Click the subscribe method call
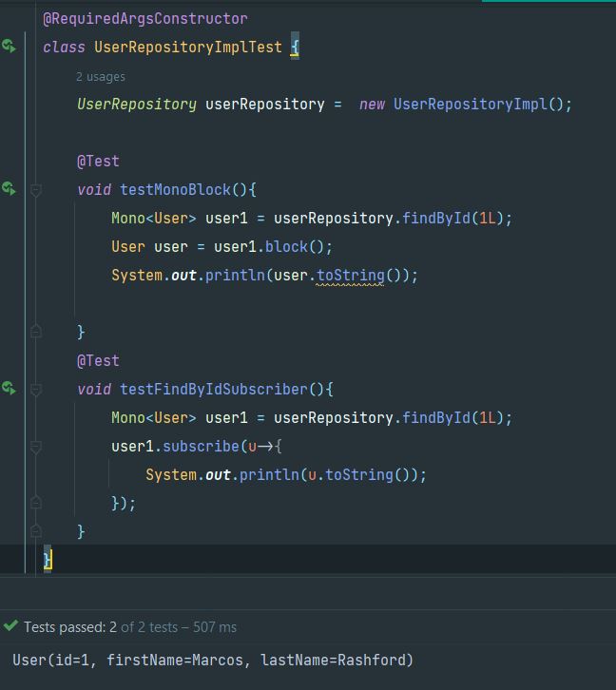 (x=201, y=446)
